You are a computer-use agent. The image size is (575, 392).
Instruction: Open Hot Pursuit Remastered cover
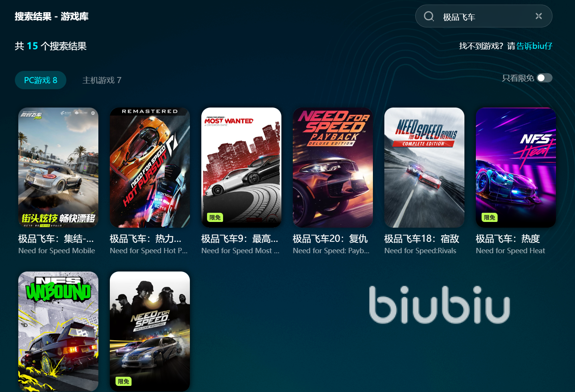tap(150, 167)
